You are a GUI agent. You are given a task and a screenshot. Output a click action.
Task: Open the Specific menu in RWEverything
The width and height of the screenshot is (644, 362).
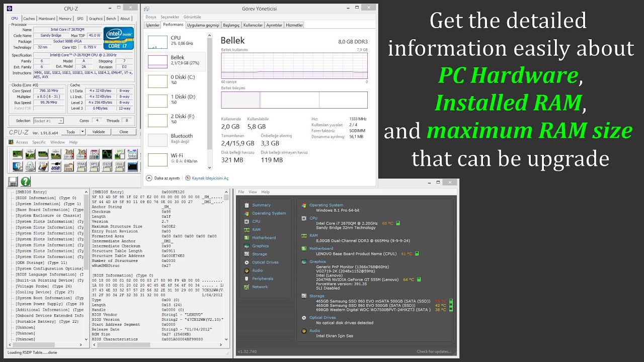pos(39,142)
